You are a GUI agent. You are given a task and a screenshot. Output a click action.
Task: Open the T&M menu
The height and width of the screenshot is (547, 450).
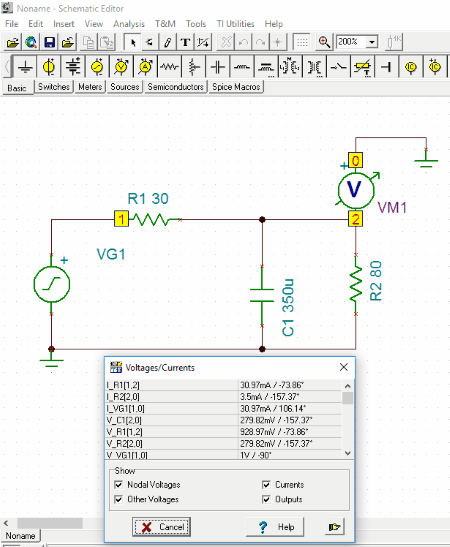165,24
